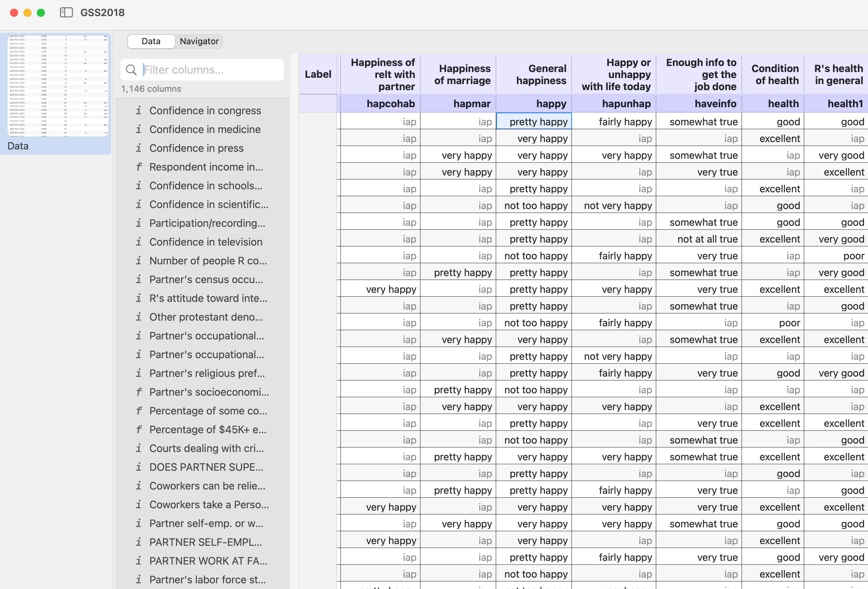
Task: Click 'Enough info to get the job done' header
Action: point(699,74)
